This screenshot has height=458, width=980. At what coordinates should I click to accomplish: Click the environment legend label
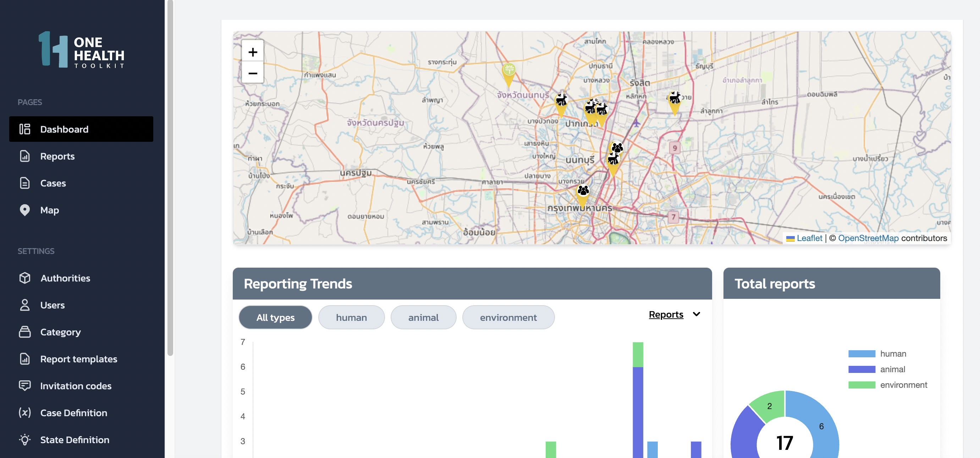[x=903, y=385]
